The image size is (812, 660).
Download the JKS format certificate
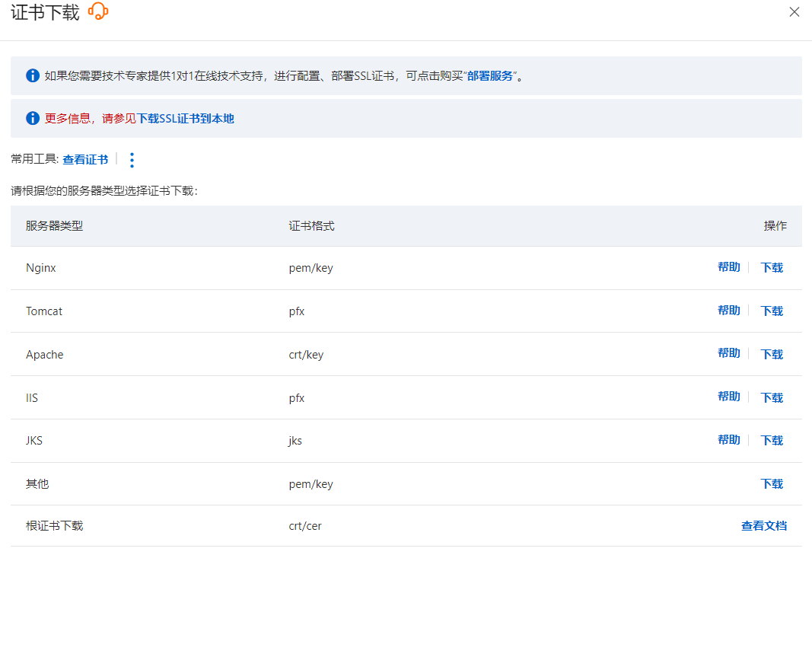[x=772, y=441]
